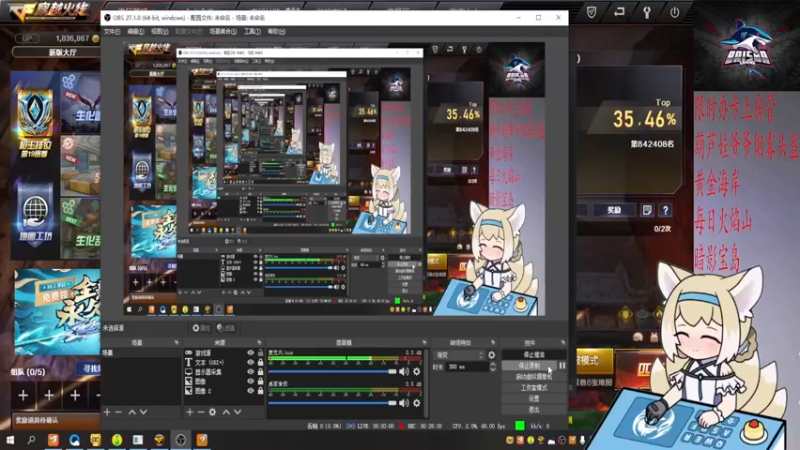
Task: Pop out the Scene Transitions dock icon
Action: 493,342
